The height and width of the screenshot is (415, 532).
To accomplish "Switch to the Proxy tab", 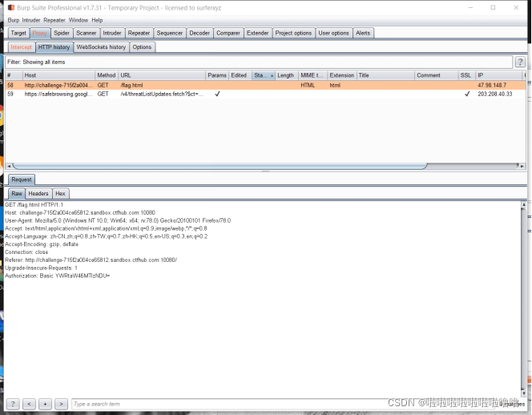I will (x=40, y=33).
